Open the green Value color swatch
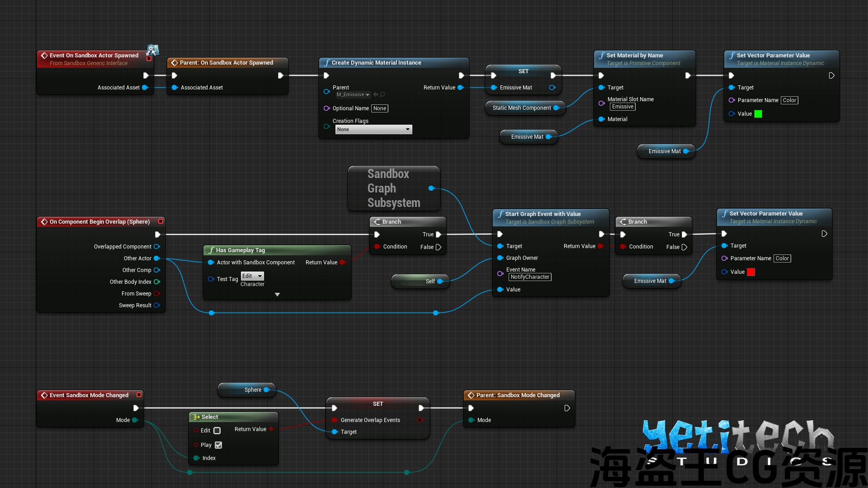 point(758,114)
